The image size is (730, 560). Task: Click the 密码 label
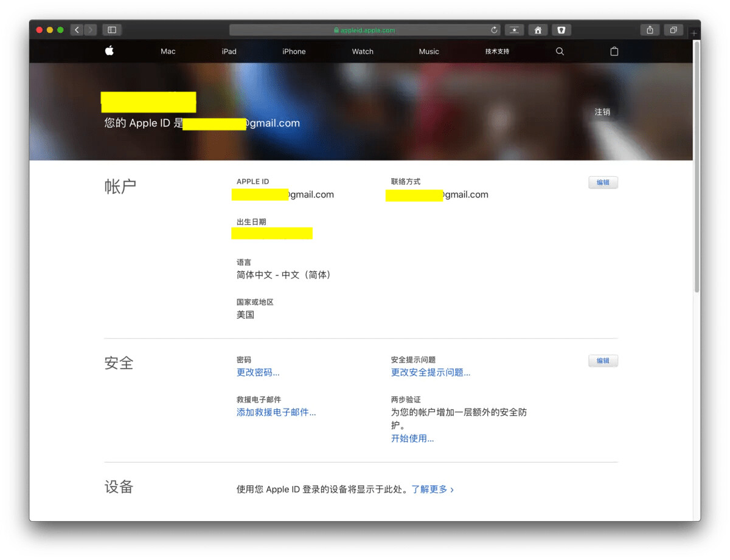click(x=244, y=360)
